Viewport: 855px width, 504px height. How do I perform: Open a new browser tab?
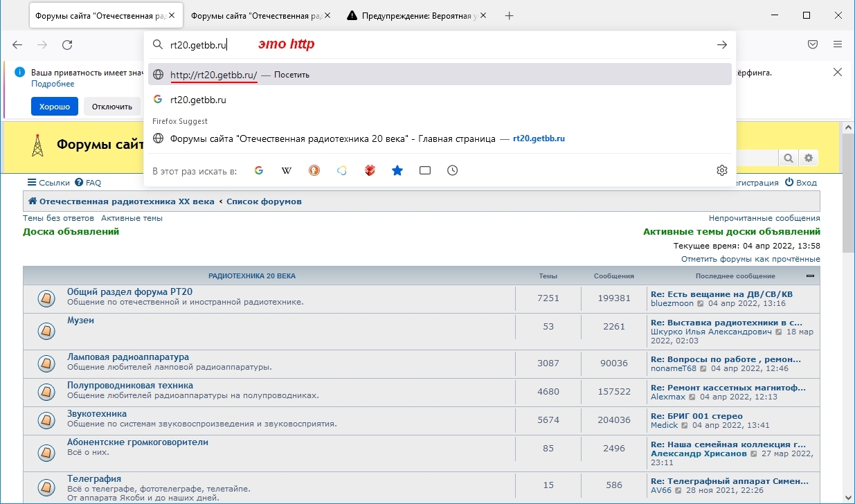click(510, 15)
